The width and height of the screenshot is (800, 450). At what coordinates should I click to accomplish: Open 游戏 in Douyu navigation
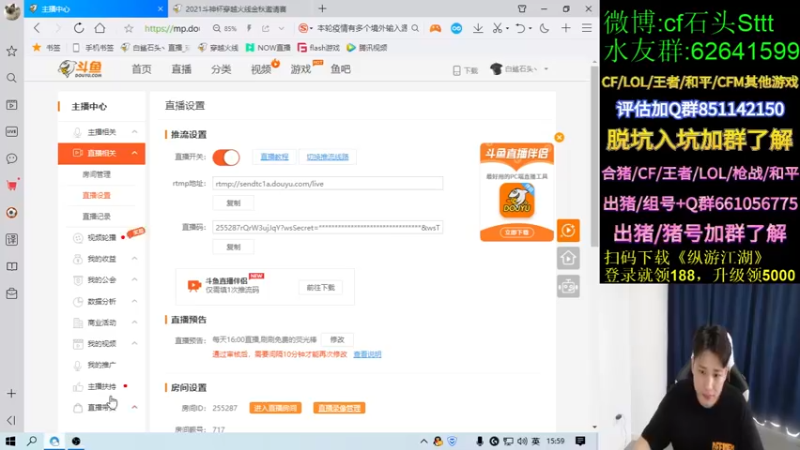301,69
